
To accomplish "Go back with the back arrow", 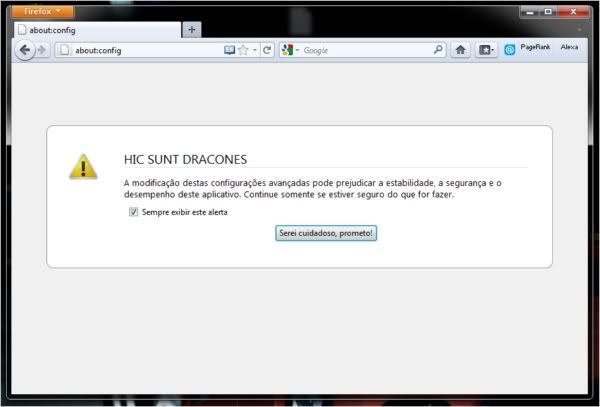I will pos(25,50).
